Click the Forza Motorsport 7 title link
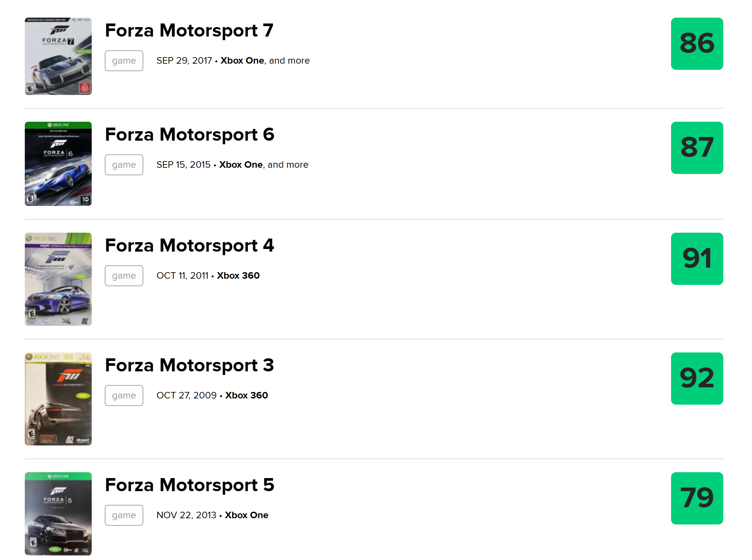752x560 pixels. [x=189, y=30]
